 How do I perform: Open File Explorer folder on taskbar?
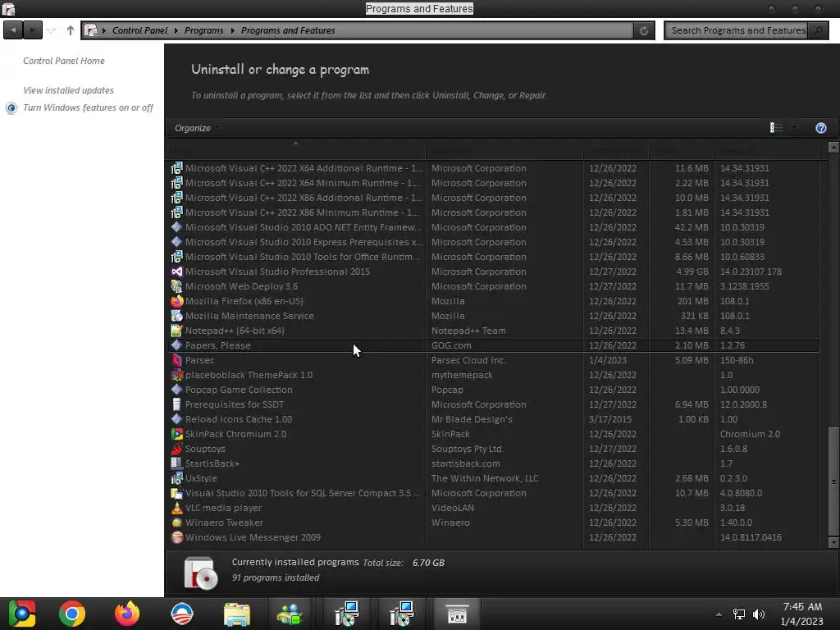coord(237,614)
